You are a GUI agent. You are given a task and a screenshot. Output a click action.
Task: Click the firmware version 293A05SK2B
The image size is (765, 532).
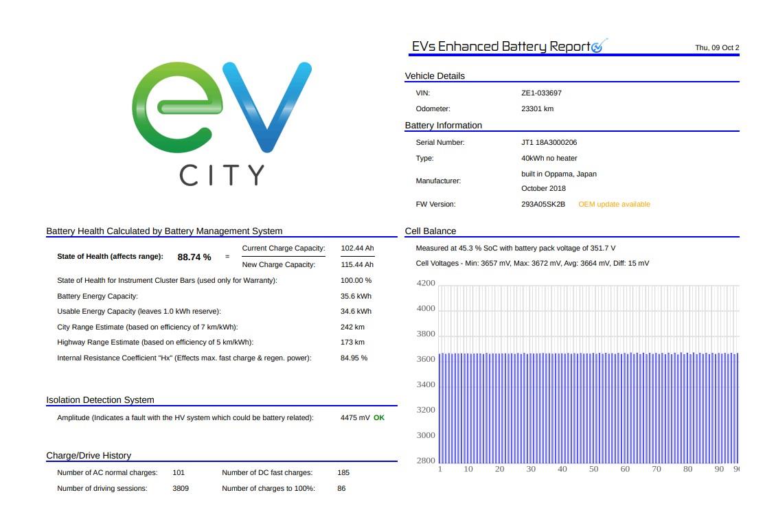click(543, 205)
